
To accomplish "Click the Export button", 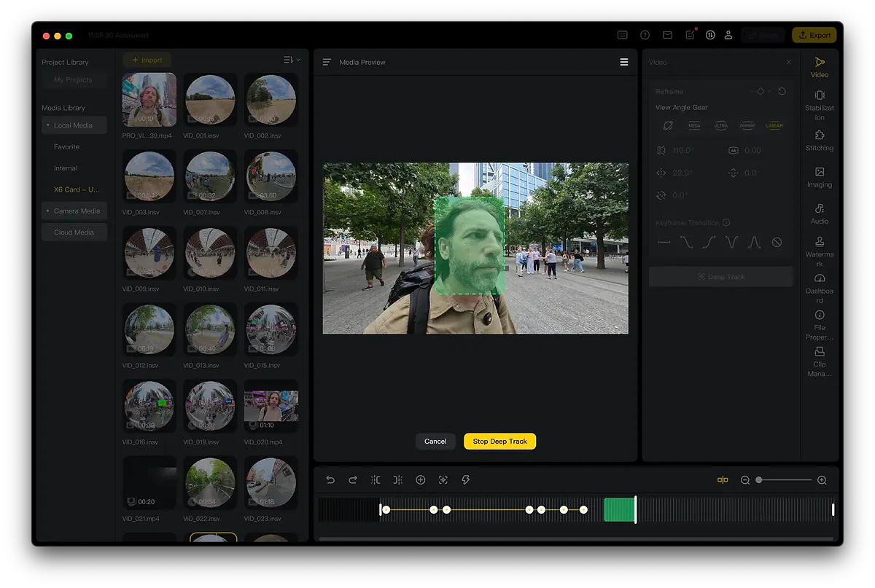I will (814, 35).
